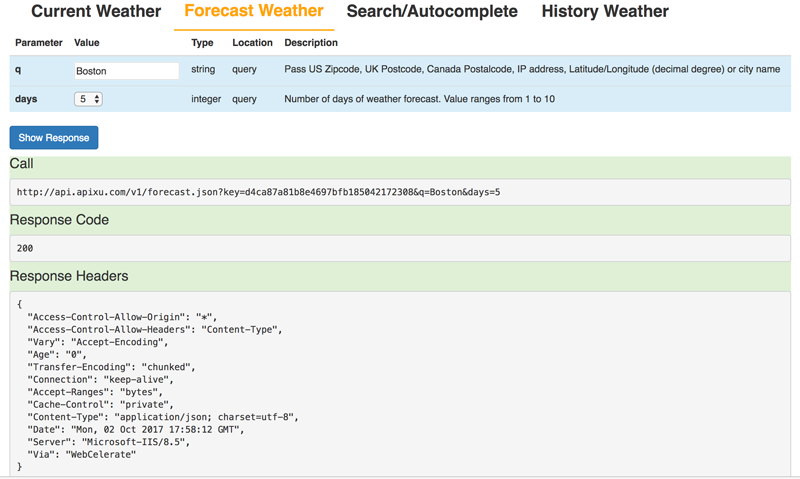Click the Call section heading
Screen dimensions: 800x479
pos(21,164)
